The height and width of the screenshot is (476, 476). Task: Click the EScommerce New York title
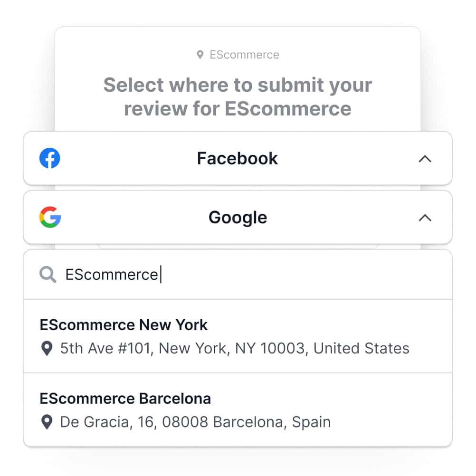click(124, 325)
